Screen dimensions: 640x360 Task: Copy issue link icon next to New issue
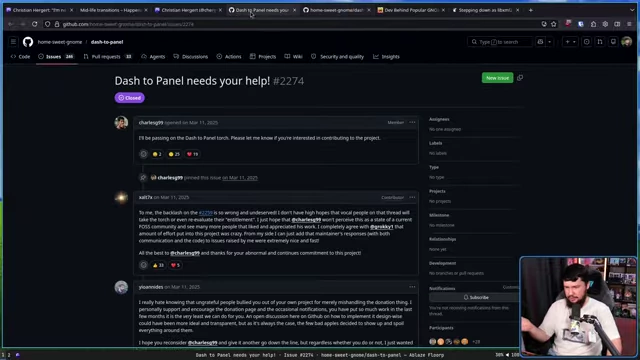click(x=520, y=78)
